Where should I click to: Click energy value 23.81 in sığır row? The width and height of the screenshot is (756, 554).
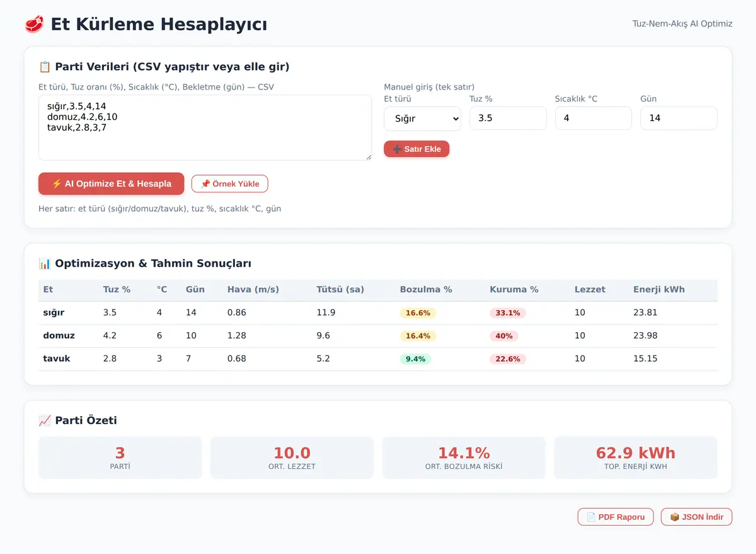[x=645, y=313]
